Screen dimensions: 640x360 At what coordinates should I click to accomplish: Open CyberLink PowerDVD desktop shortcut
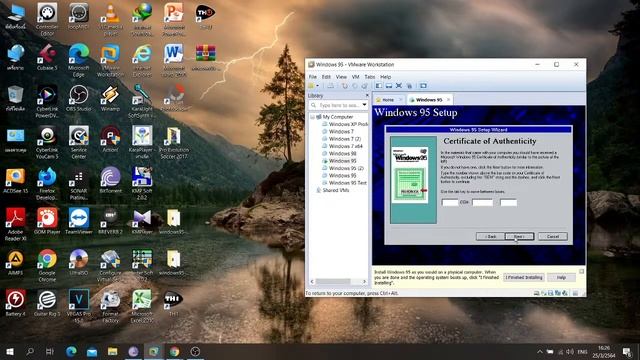(47, 101)
